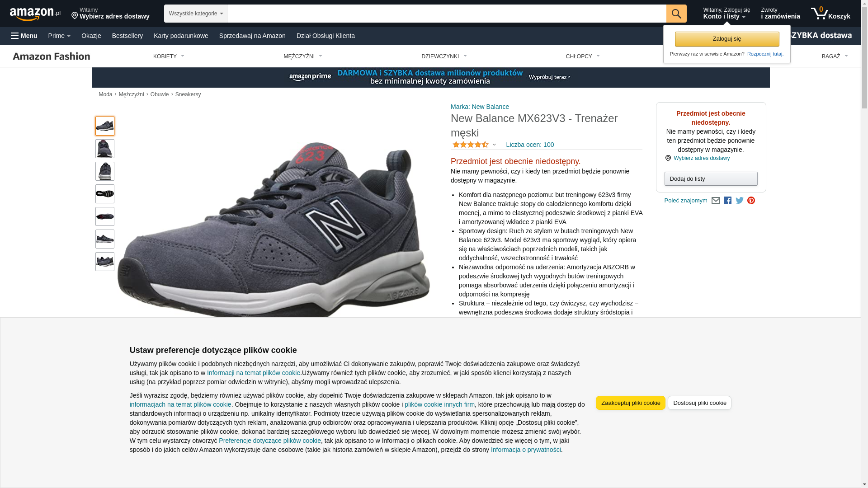Open the DZIEWCZYNKI fashion menu
Image resolution: width=868 pixels, height=488 pixels.
(x=444, y=56)
